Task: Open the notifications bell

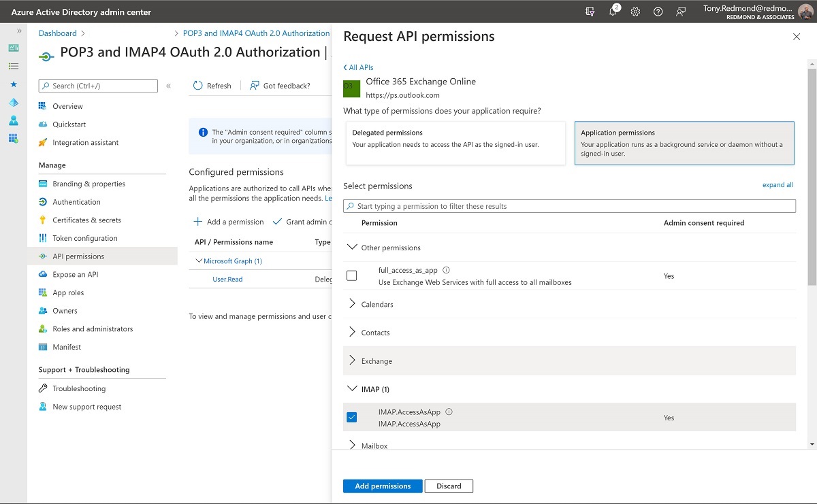Action: point(613,12)
